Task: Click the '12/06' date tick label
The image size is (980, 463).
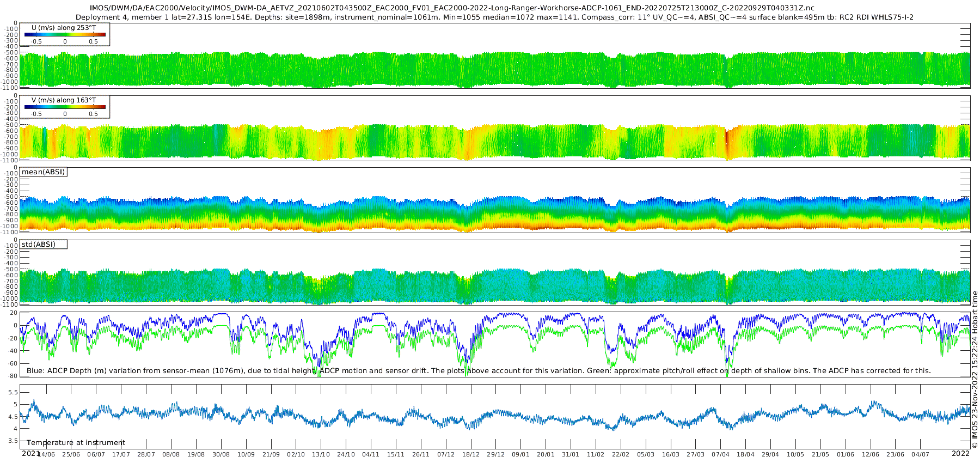Action: click(x=871, y=454)
